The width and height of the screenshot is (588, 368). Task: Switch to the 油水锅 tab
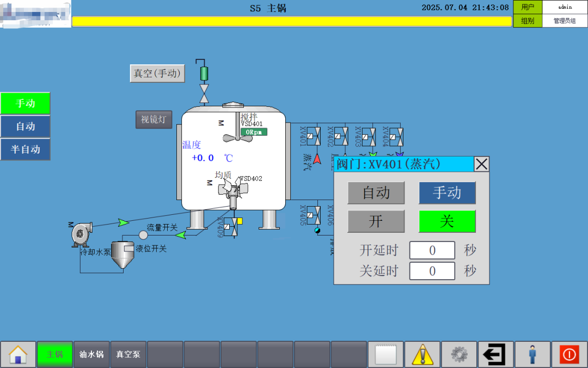[91, 354]
